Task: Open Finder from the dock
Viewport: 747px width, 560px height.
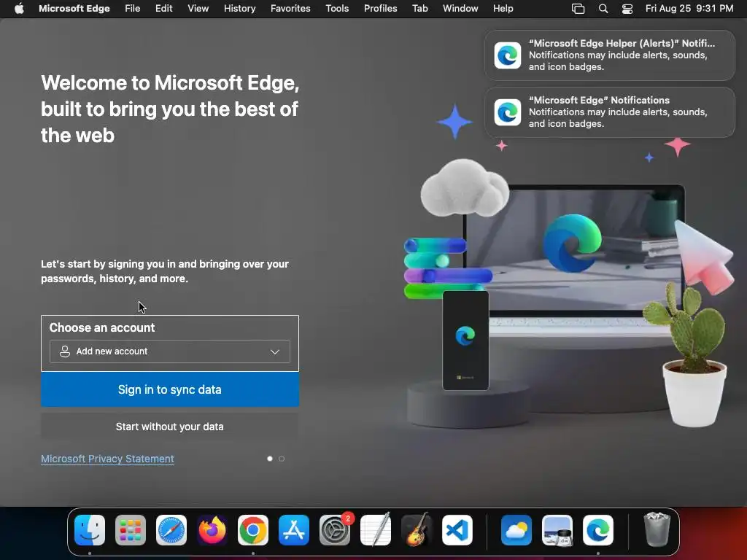Action: pos(90,530)
